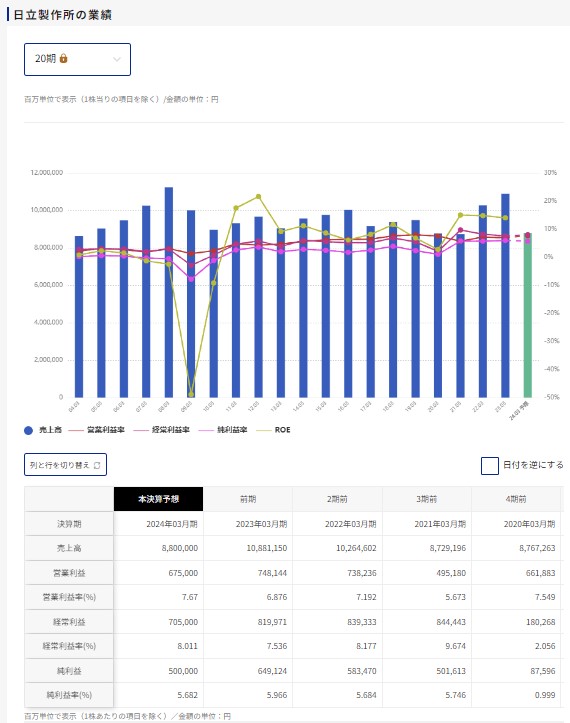Toggle ROE series in chart legend
570x723 pixels.
pyautogui.click(x=273, y=430)
